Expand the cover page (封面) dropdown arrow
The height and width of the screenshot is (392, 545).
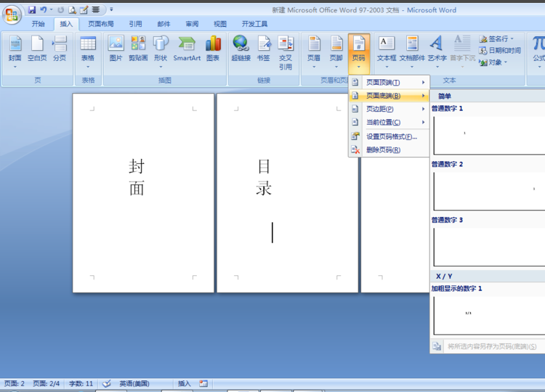(x=15, y=67)
